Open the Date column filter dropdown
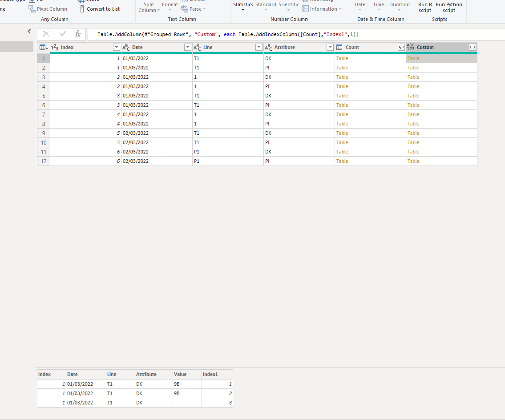 [x=188, y=47]
